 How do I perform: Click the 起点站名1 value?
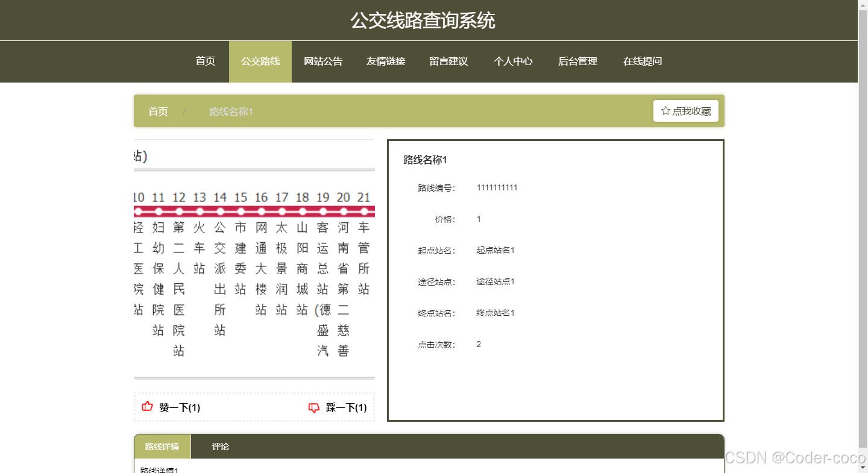click(495, 250)
